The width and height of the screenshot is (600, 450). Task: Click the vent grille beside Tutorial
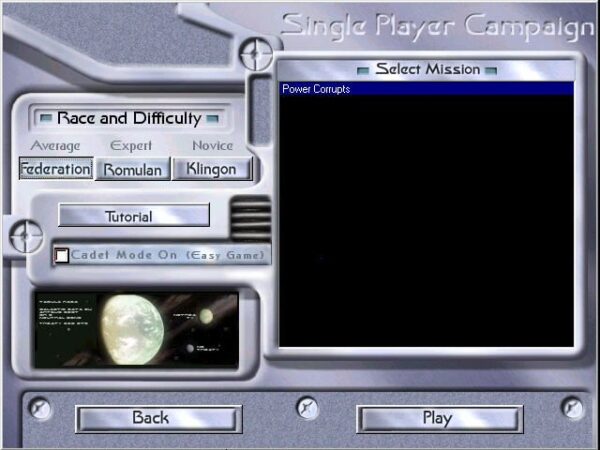pos(251,217)
